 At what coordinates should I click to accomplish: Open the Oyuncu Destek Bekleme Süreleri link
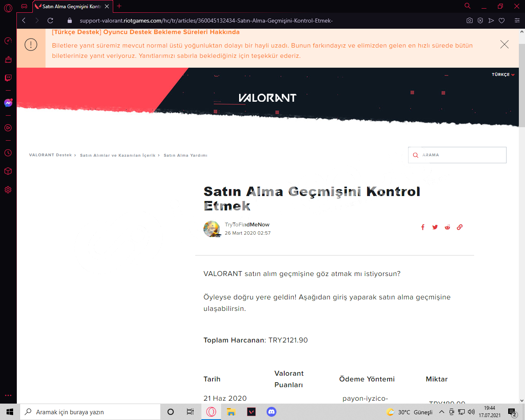click(x=146, y=32)
